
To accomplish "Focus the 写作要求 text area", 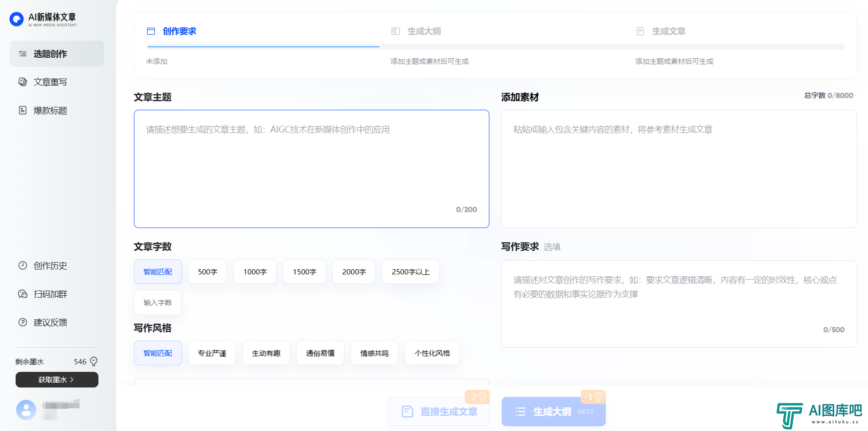I will [679, 304].
